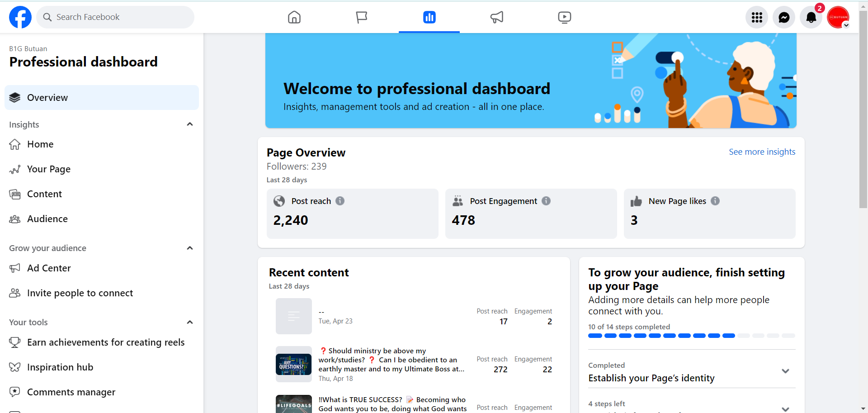868x413 pixels.
Task: Open Your Page insights
Action: click(102, 169)
